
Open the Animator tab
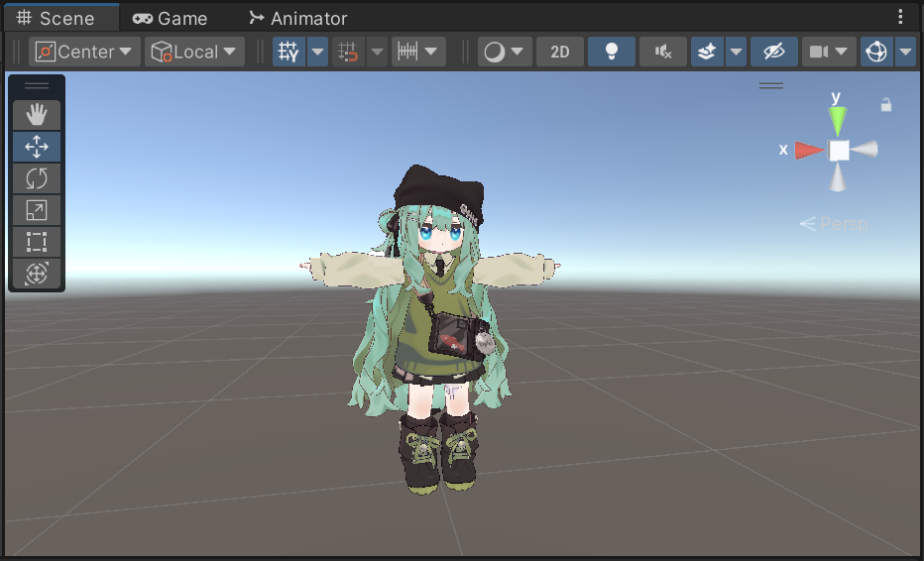pos(298,18)
